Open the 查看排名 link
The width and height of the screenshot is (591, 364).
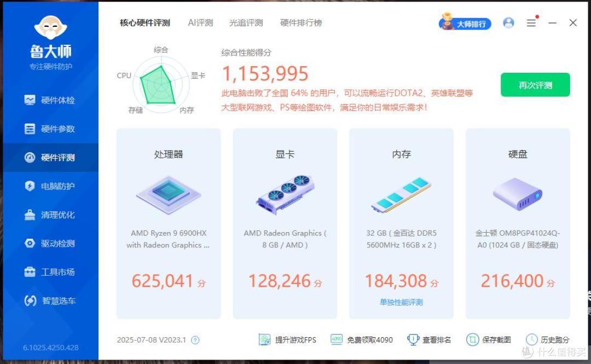(x=437, y=340)
